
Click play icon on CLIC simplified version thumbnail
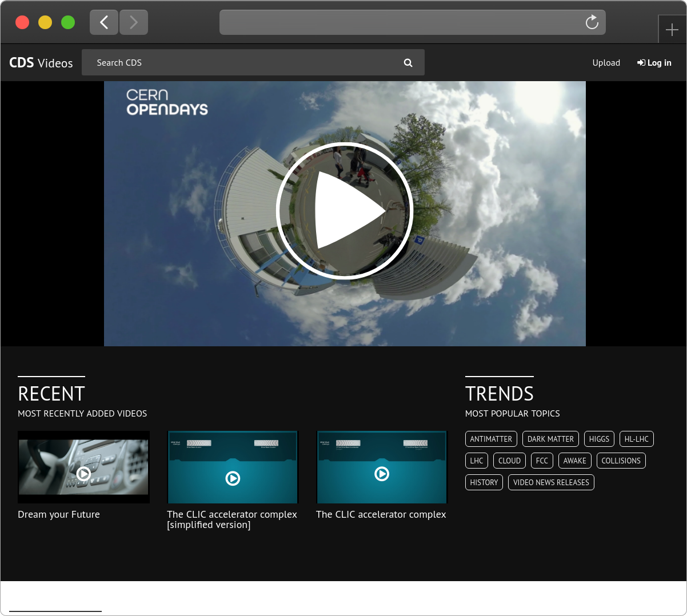(233, 478)
